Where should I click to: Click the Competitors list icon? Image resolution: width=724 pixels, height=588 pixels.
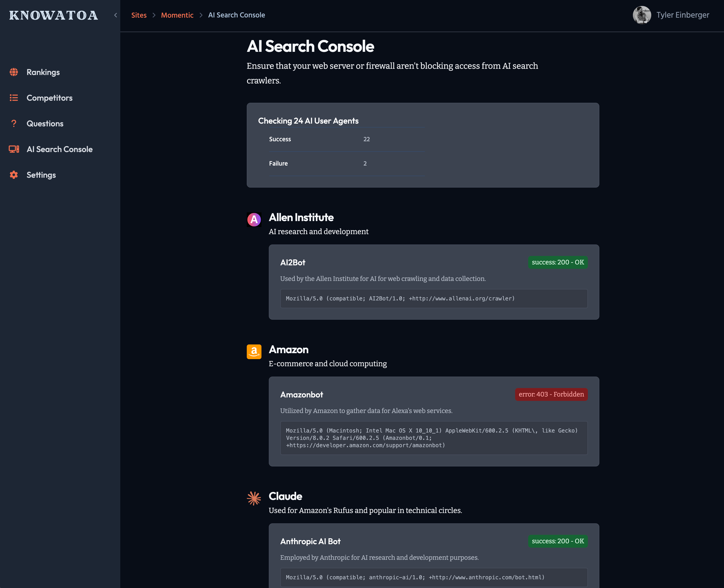point(14,98)
